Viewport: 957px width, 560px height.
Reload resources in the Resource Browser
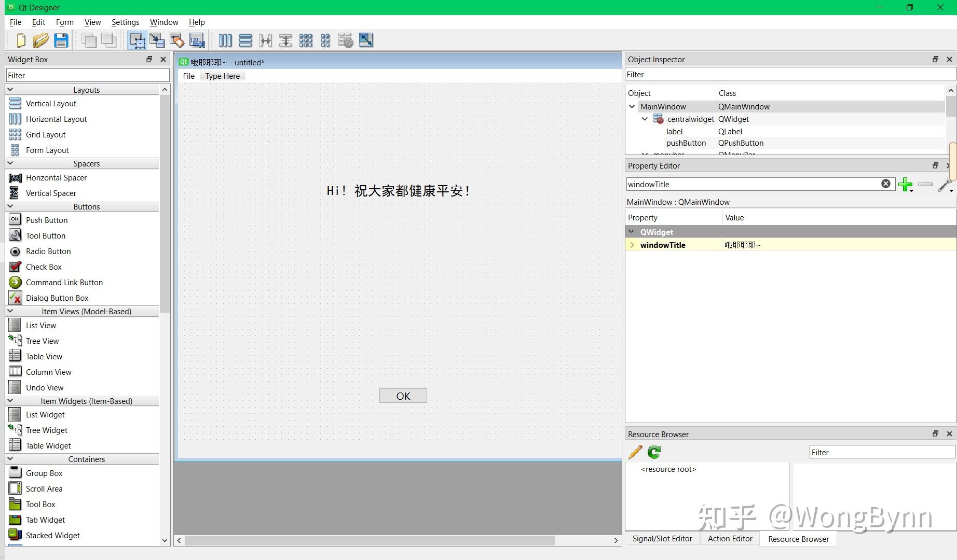click(653, 452)
